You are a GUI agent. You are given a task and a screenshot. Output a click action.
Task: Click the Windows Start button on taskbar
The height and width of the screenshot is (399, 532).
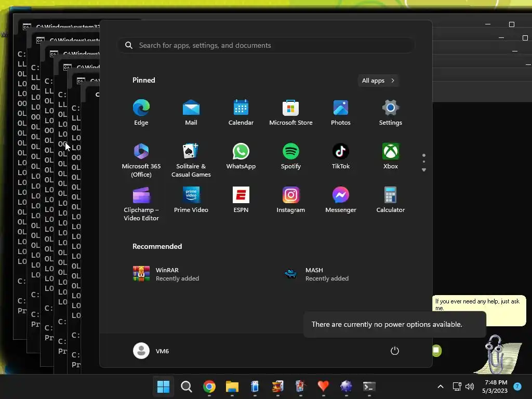163,387
